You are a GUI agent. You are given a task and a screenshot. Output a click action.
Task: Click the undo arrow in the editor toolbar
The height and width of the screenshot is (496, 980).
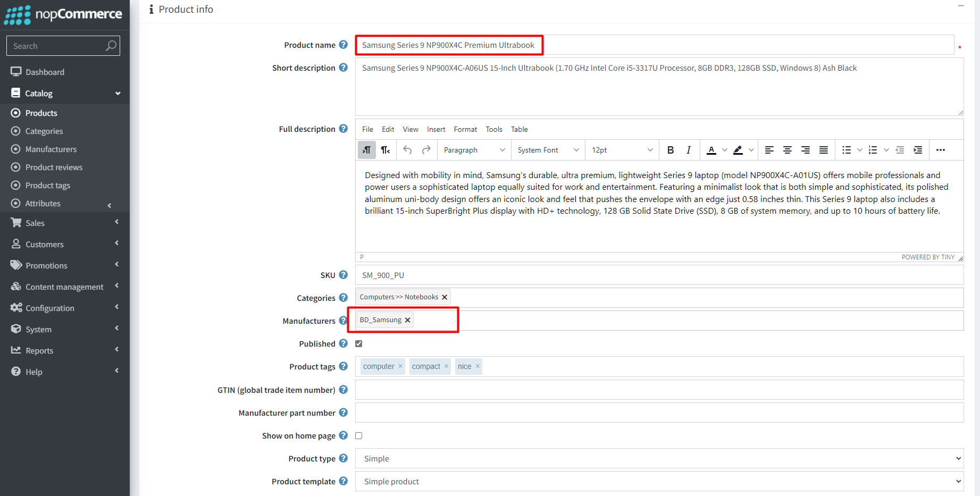407,150
